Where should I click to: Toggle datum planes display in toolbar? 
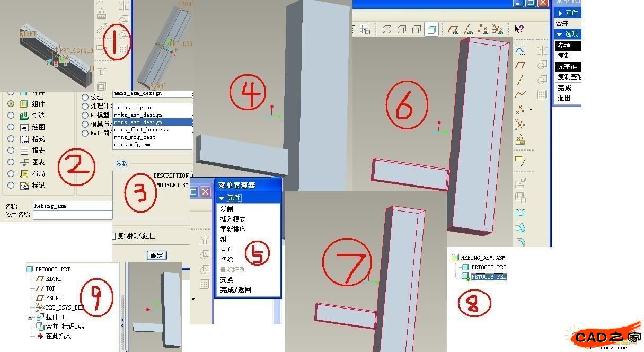click(454, 30)
